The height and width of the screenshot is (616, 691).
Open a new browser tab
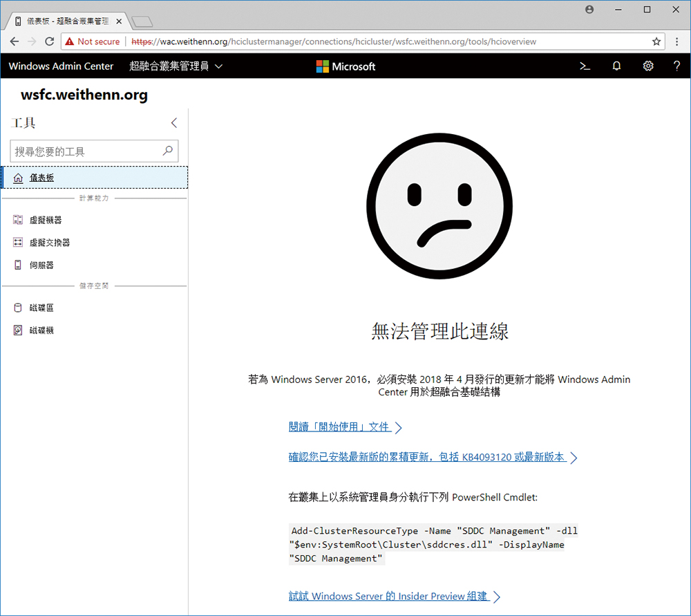pyautogui.click(x=142, y=21)
